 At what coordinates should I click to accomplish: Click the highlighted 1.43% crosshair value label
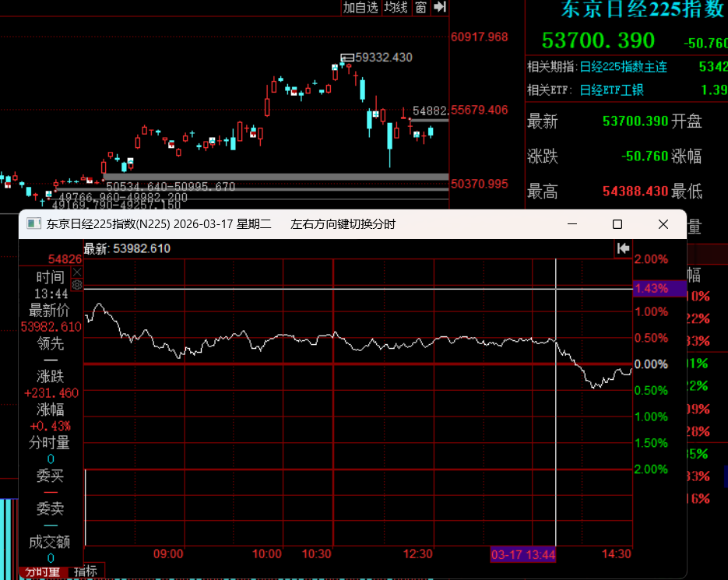(x=659, y=288)
